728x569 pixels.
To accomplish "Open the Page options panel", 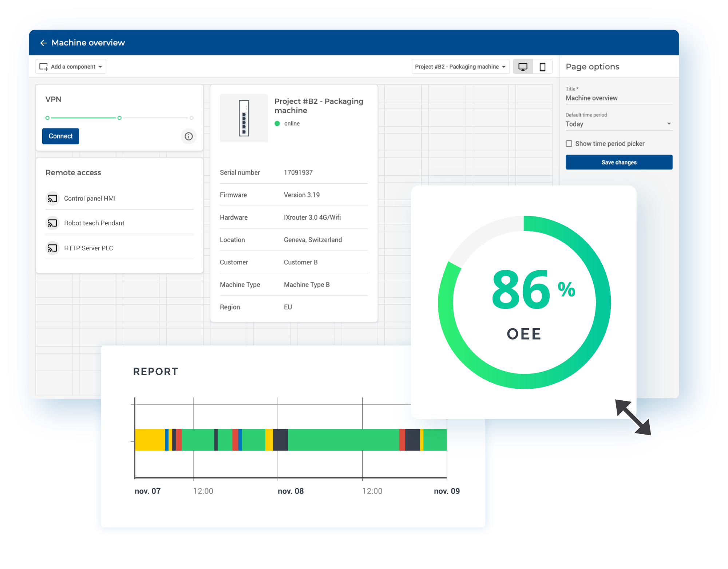I will tap(592, 66).
